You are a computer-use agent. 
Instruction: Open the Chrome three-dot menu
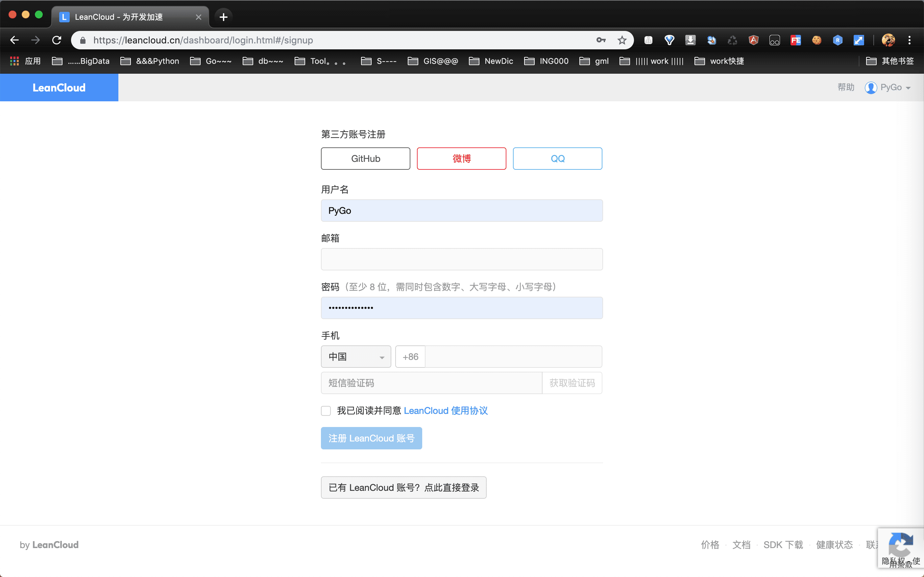(909, 40)
